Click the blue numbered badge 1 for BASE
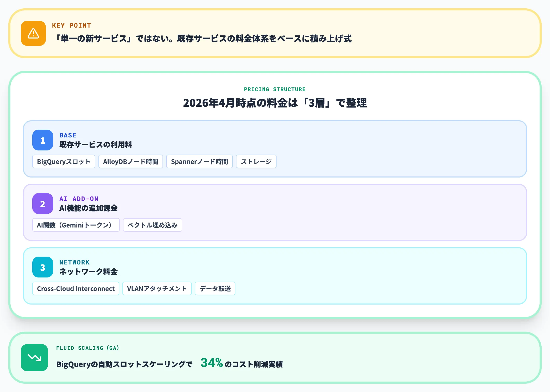 point(42,140)
